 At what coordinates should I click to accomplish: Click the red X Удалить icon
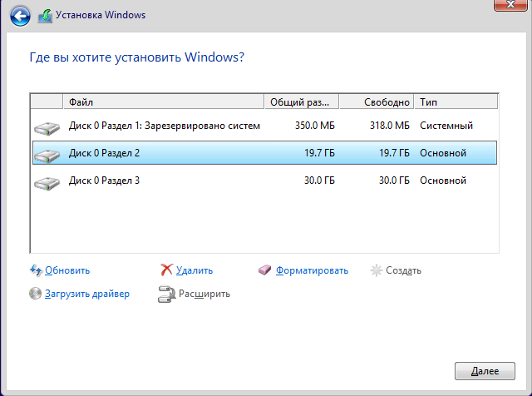coord(166,270)
